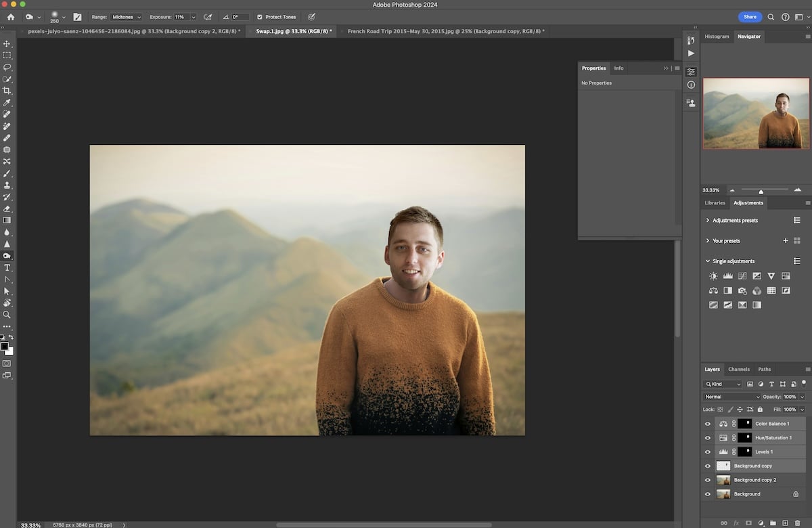Toggle visibility of the Levels 1 layer
The height and width of the screenshot is (528, 812).
[x=708, y=452]
